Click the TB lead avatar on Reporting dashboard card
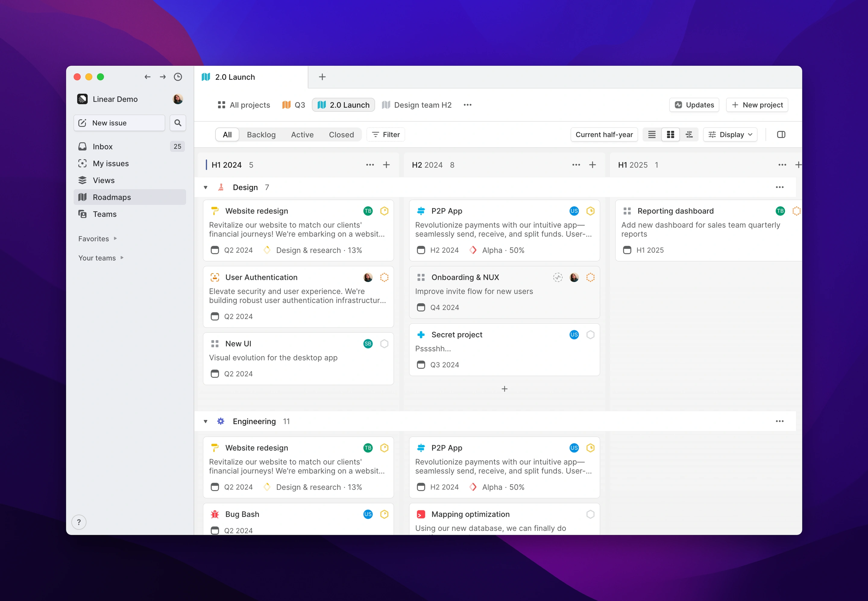Screen dimensions: 868x601 780,211
